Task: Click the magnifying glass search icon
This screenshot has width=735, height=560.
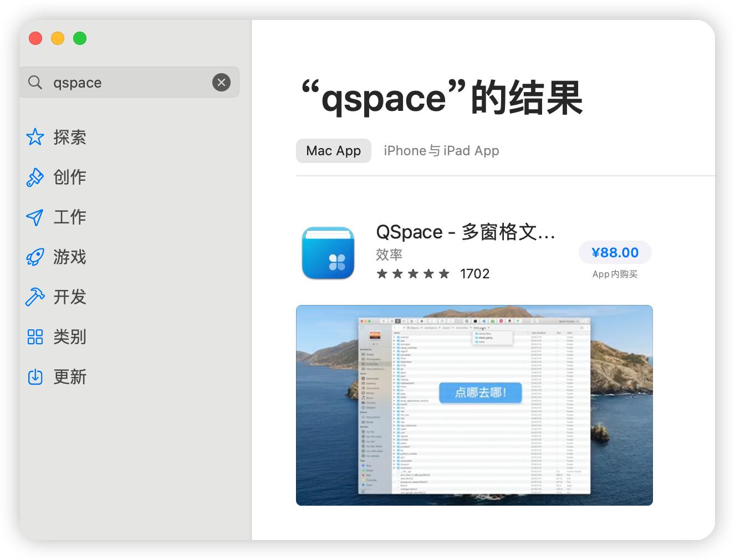Action: [34, 82]
